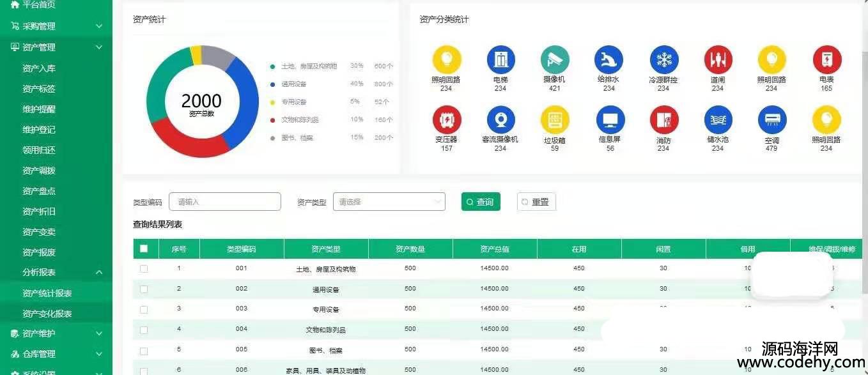Open the 维护登记 page
This screenshot has height=375, width=868.
click(39, 130)
